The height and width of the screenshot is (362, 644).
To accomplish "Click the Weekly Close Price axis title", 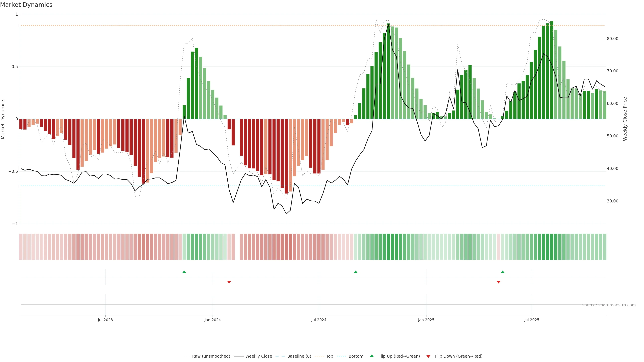I will (x=625, y=119).
